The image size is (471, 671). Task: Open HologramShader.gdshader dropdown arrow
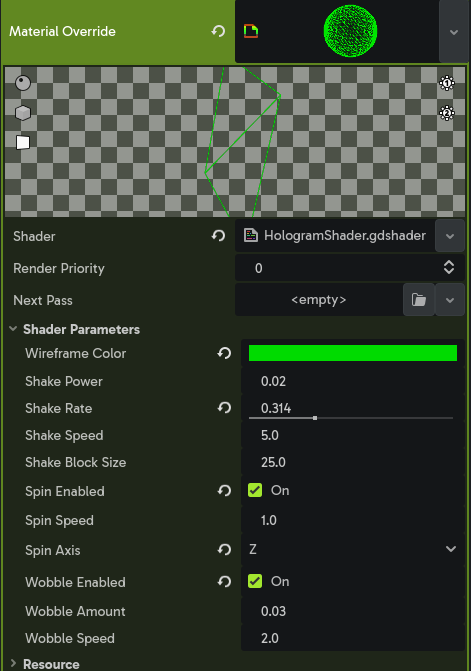[x=450, y=236]
